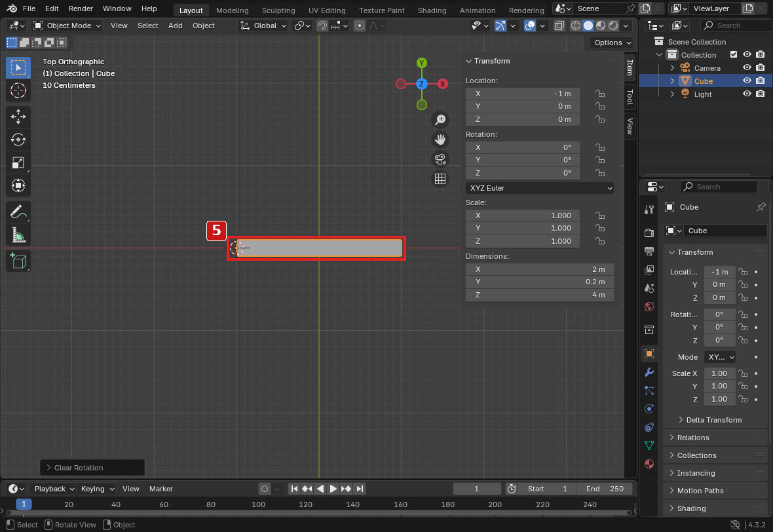Activate the Rotate tool
The height and width of the screenshot is (532, 773).
point(18,140)
